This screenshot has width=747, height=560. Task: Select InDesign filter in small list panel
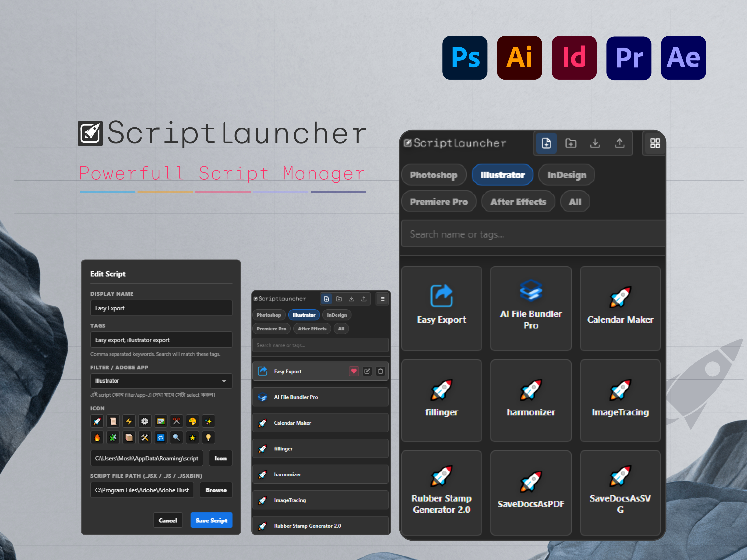point(337,315)
